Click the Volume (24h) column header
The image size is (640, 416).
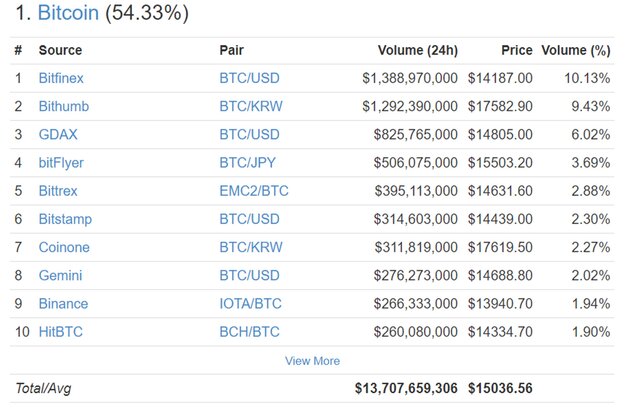click(x=418, y=50)
